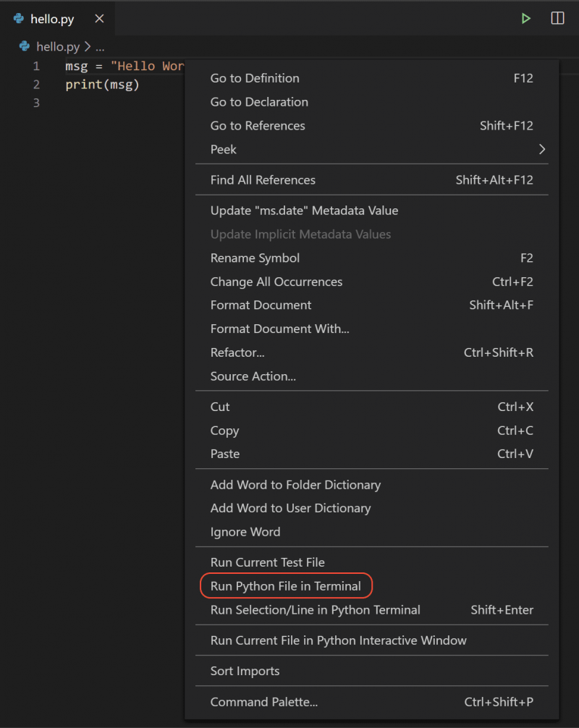Open the breadcrumb ellipsis symbol picker

pos(97,46)
